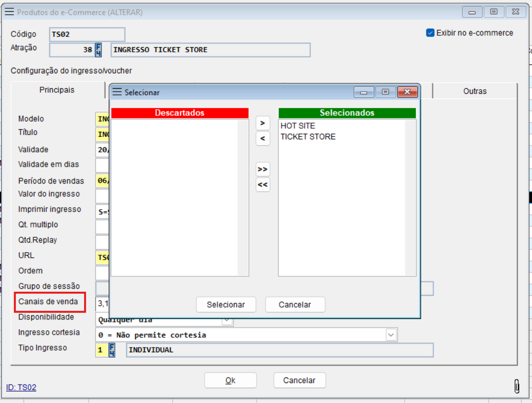Expand the Disponibilidade dropdown
The image size is (532, 403).
tap(227, 321)
